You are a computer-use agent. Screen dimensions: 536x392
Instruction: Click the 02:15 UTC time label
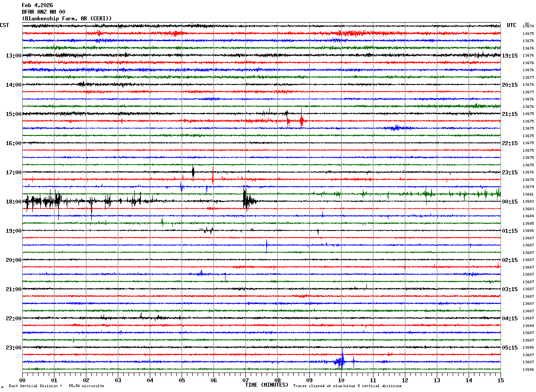tap(510, 260)
